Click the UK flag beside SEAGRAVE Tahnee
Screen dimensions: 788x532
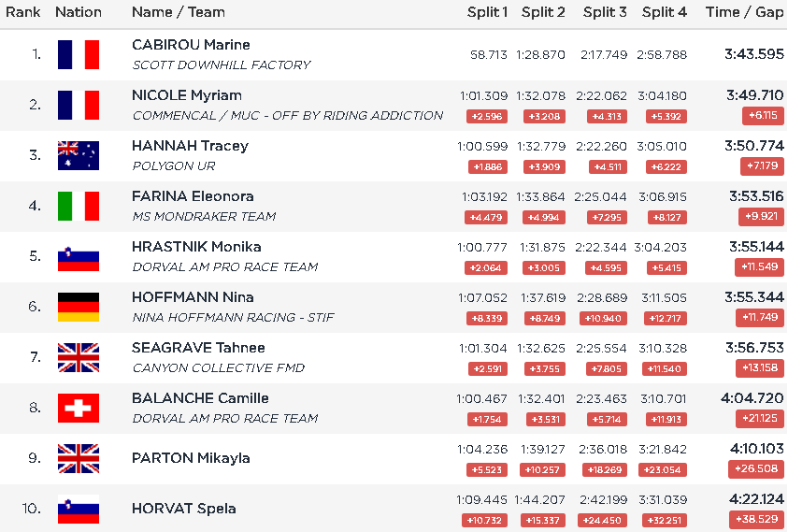79,357
